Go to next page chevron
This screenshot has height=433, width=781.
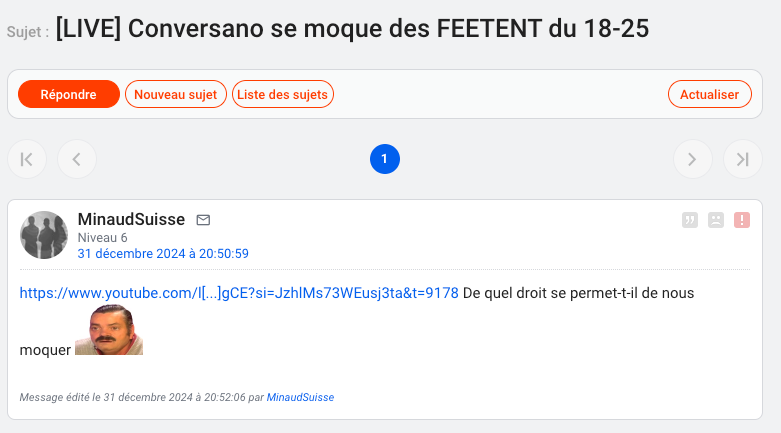692,159
